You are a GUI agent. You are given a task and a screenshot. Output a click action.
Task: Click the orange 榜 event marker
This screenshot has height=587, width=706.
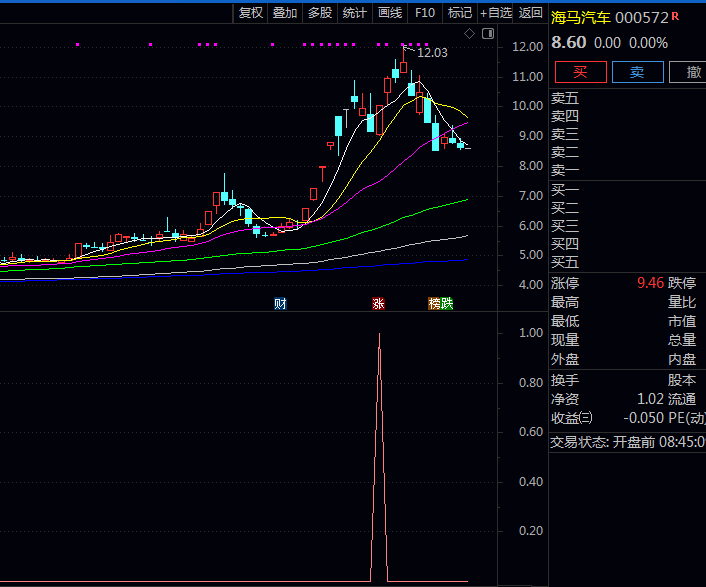click(x=435, y=303)
